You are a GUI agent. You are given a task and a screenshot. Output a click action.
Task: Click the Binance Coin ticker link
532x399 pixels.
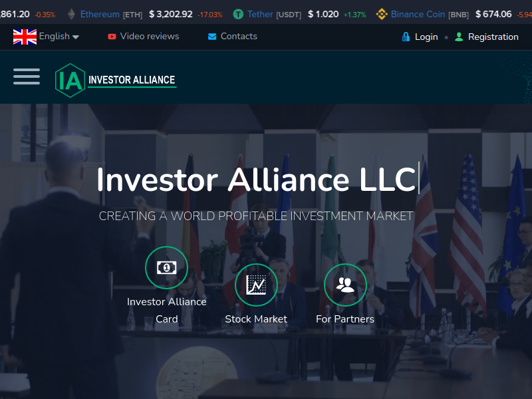pyautogui.click(x=418, y=14)
